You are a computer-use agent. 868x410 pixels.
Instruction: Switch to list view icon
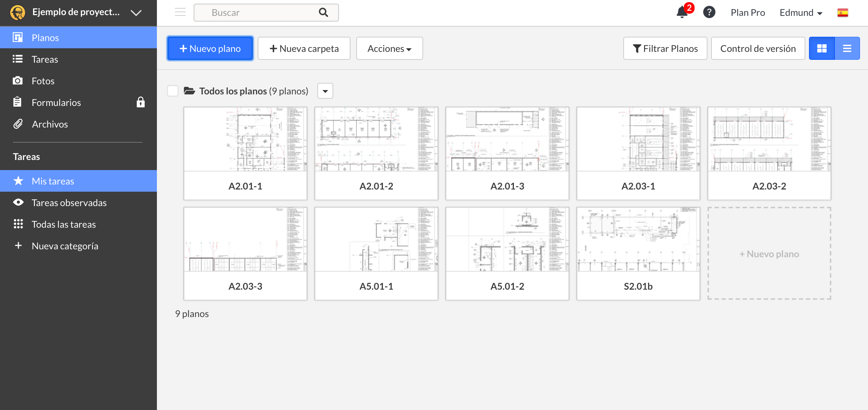(847, 49)
